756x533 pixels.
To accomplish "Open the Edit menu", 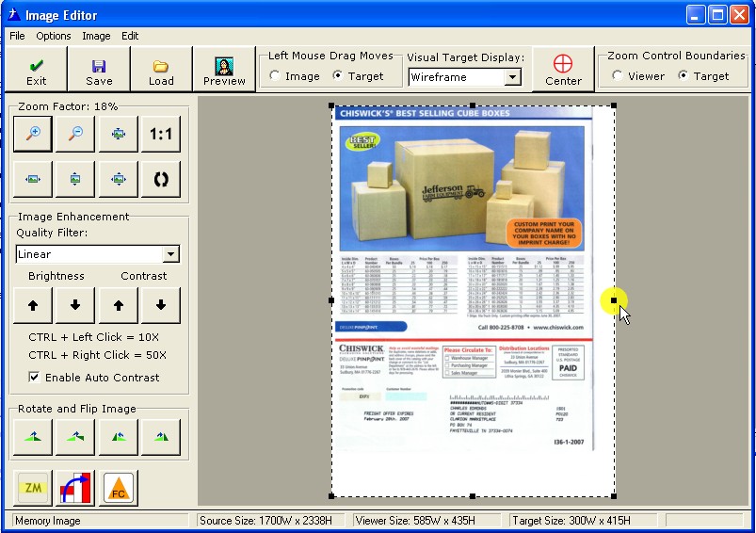I will point(130,36).
